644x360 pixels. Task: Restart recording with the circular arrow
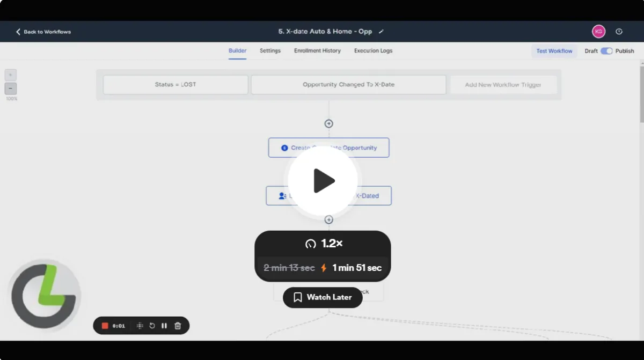tap(152, 326)
